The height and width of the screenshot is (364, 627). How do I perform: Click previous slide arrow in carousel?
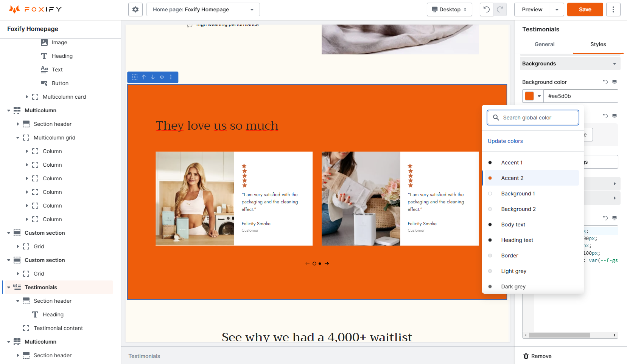[x=307, y=263]
